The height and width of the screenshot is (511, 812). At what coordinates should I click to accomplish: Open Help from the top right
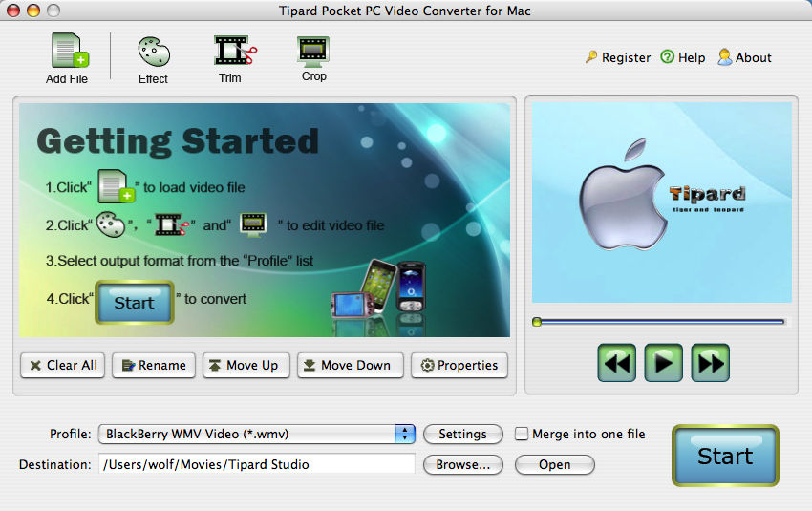[683, 57]
